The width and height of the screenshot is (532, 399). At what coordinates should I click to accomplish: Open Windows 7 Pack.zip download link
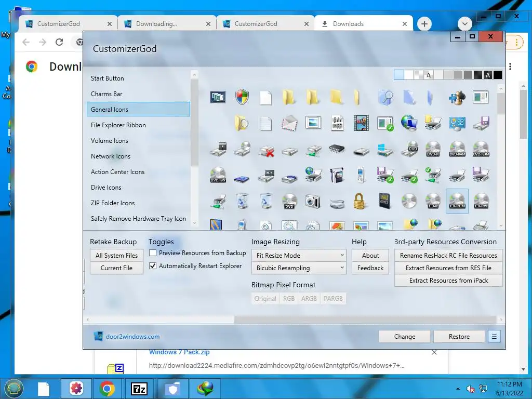tap(179, 352)
